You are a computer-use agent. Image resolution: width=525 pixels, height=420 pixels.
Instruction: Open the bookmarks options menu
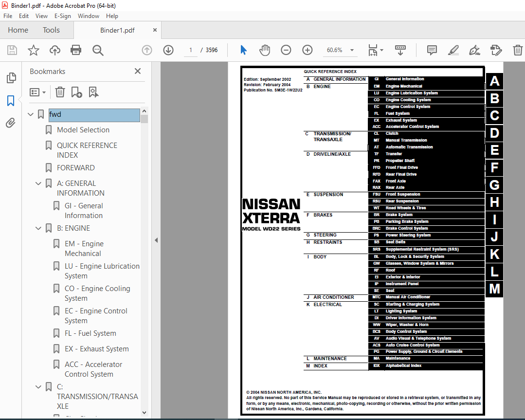click(x=37, y=92)
